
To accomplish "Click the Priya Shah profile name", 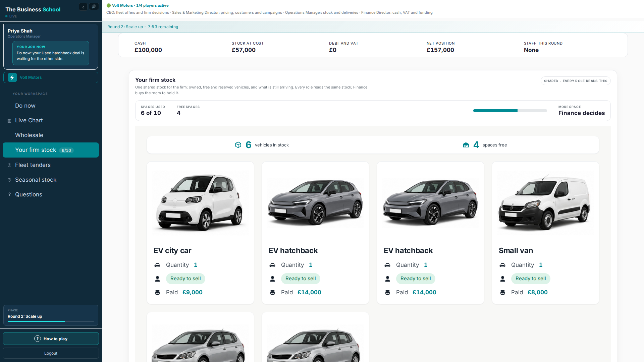I will pyautogui.click(x=20, y=31).
